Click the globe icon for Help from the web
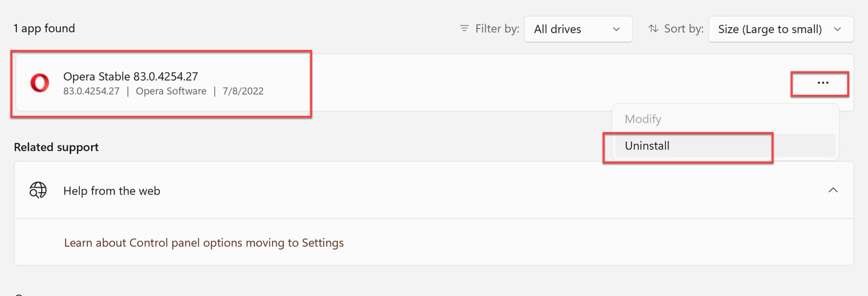Viewport: 868px width, 296px height. (38, 190)
